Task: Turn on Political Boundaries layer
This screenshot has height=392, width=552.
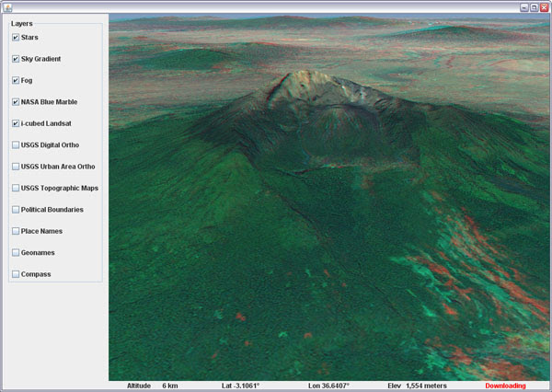Action: [x=16, y=210]
